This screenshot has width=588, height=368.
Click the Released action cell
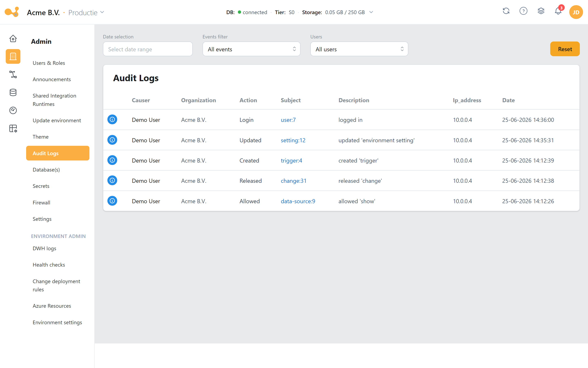click(251, 181)
